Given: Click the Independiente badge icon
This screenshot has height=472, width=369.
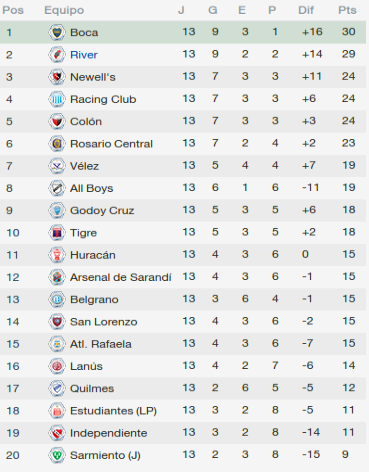Looking at the screenshot, I should click(x=57, y=433).
